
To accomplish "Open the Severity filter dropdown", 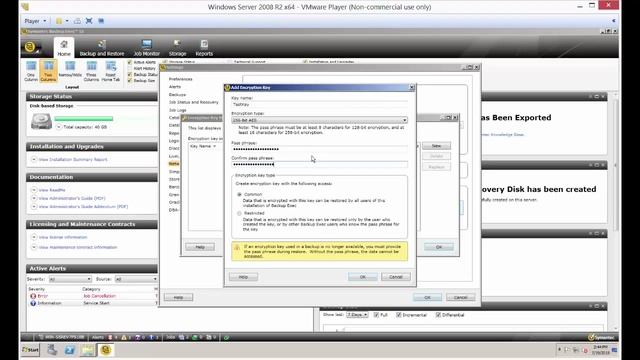I will click(x=70, y=279).
